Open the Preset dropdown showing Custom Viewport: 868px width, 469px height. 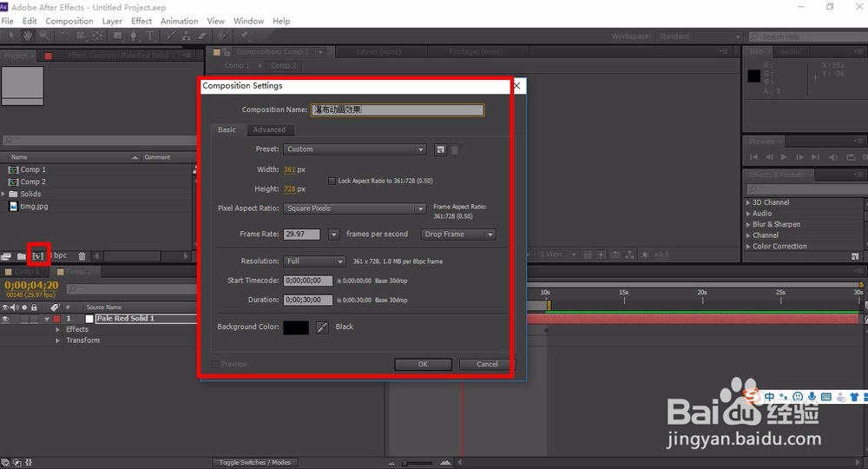[x=354, y=149]
